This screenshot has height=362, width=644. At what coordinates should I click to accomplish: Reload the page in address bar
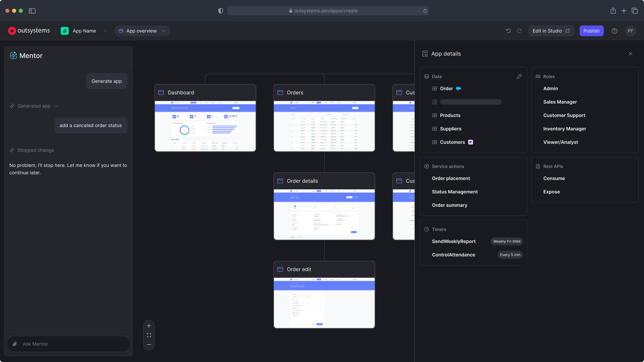(x=425, y=11)
